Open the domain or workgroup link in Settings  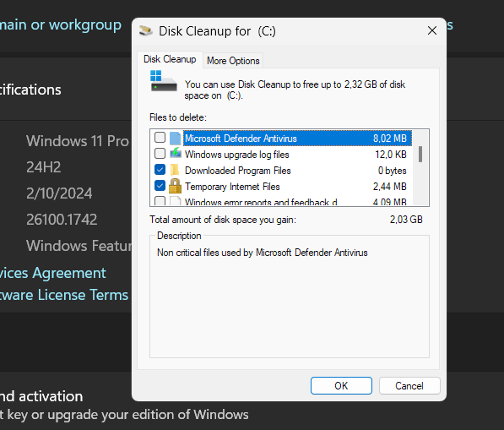pos(61,25)
